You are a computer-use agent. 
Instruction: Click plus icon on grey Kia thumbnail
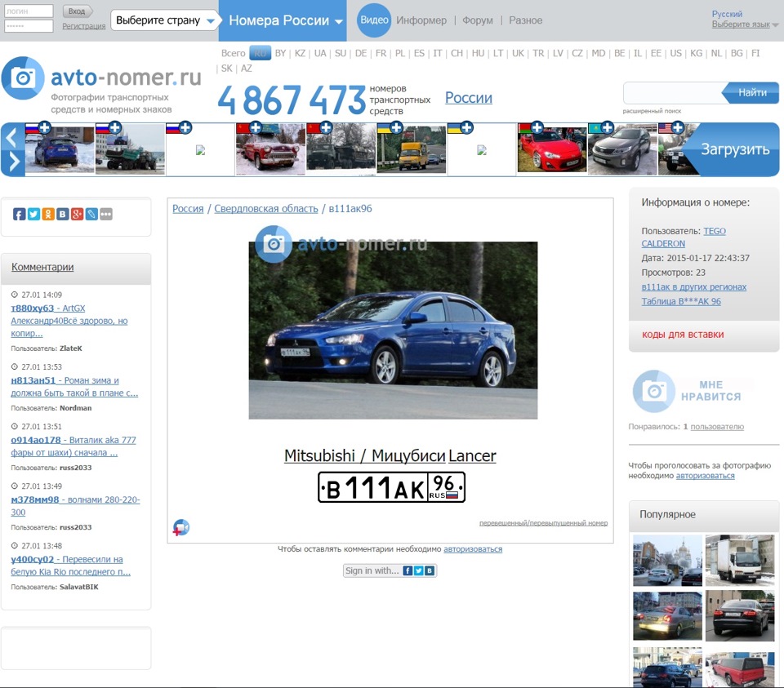tap(608, 128)
